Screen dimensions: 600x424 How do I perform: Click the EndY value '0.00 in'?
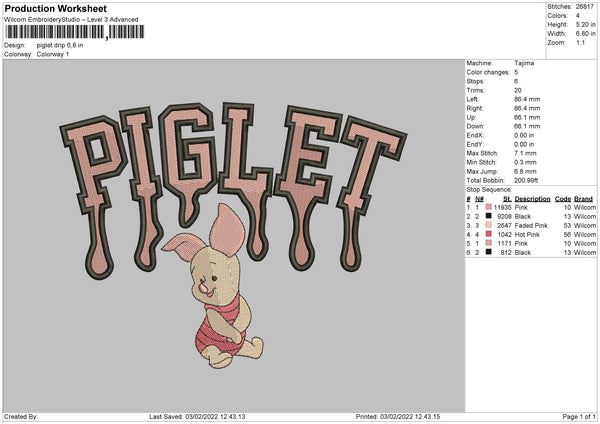point(524,144)
